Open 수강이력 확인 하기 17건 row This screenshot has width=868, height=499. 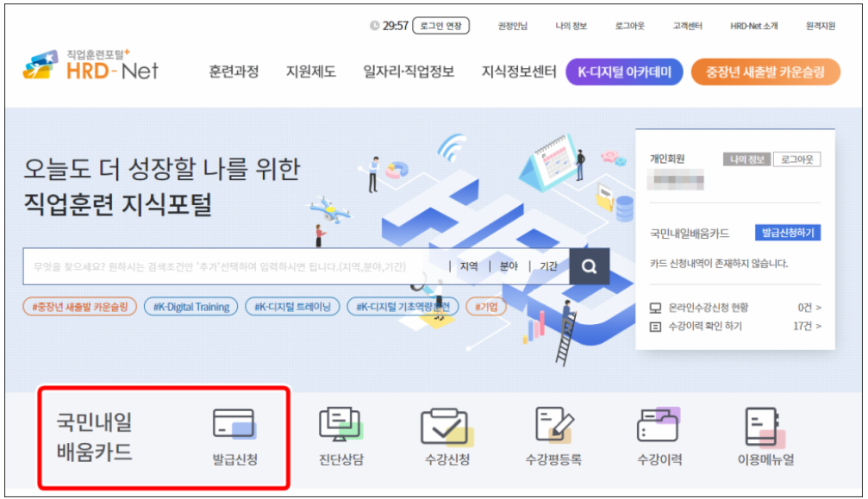pyautogui.click(x=735, y=327)
